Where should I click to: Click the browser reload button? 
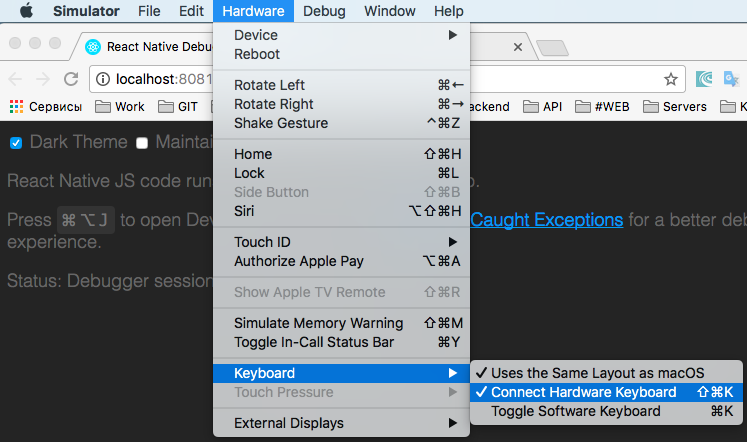71,79
